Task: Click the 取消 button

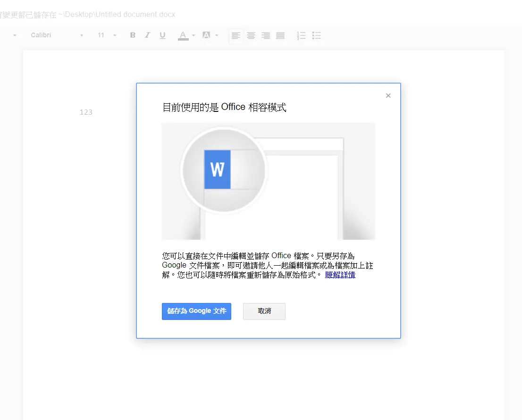Action: click(264, 311)
